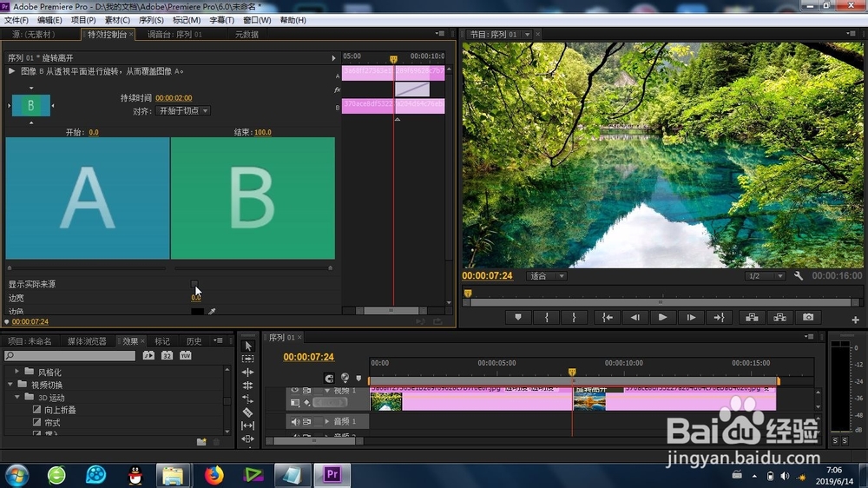Go to Out point
868x488 pixels.
tap(719, 318)
